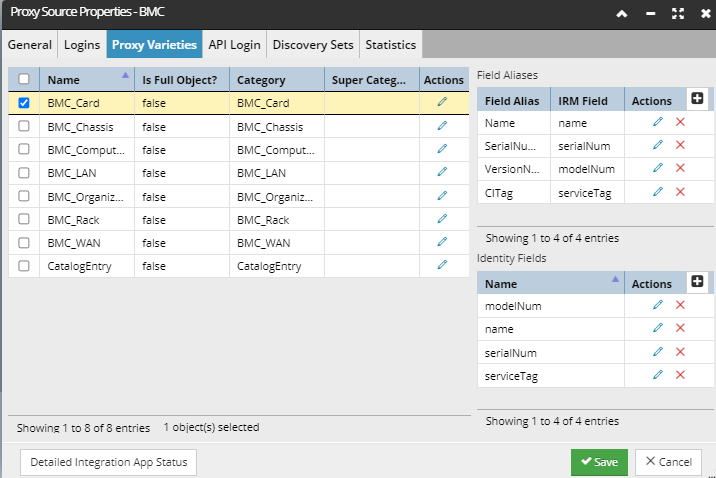Click pencil icon in BMC_Organiz... row
Screen dimensions: 716x478
click(442, 195)
